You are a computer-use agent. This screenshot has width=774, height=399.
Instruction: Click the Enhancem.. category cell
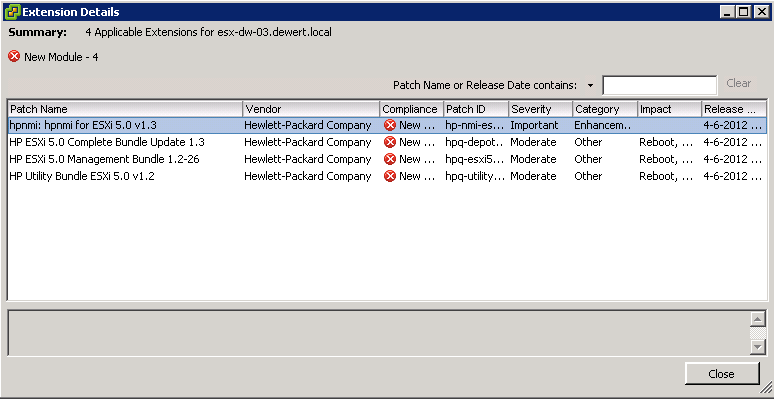point(603,125)
